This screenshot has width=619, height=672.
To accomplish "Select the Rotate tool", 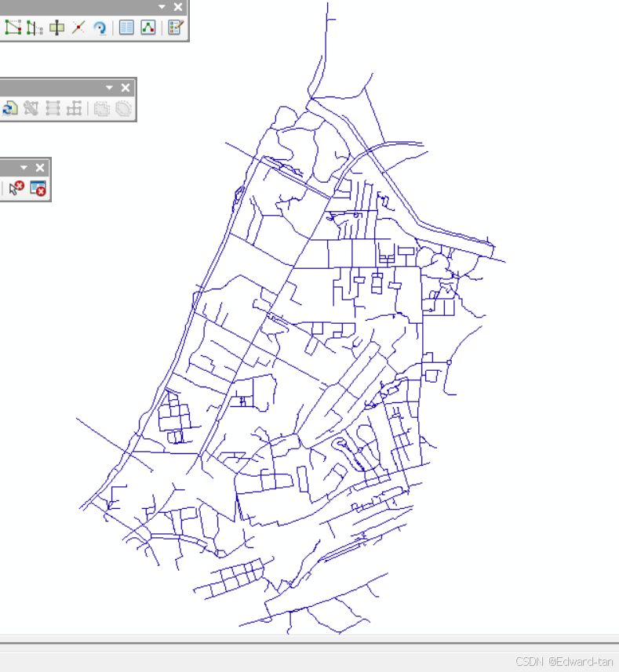I will (100, 28).
